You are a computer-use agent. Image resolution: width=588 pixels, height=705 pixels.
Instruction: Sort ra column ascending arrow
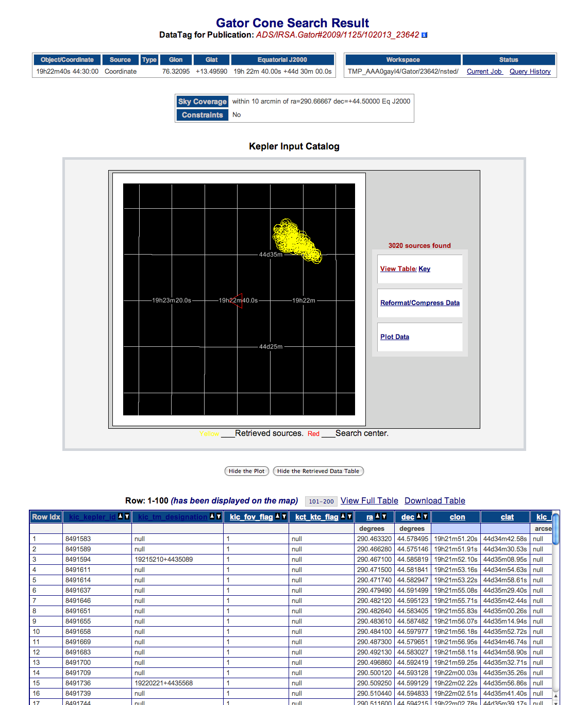pos(378,516)
